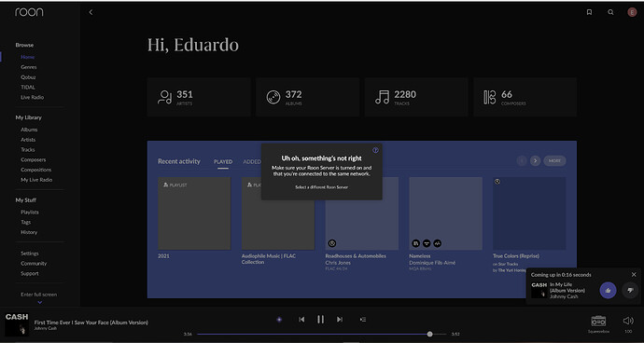This screenshot has height=343, width=644.
Task: Open the Squeezebox zone icon
Action: [x=598, y=321]
